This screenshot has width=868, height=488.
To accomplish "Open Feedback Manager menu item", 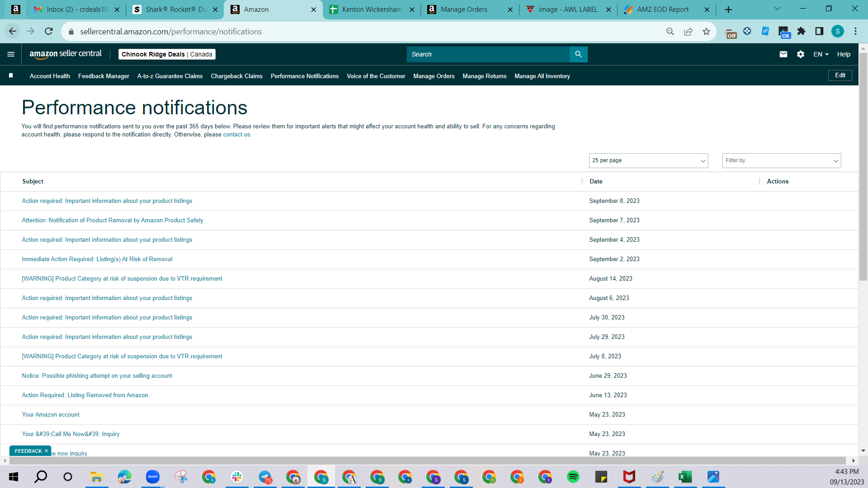I will click(x=104, y=76).
